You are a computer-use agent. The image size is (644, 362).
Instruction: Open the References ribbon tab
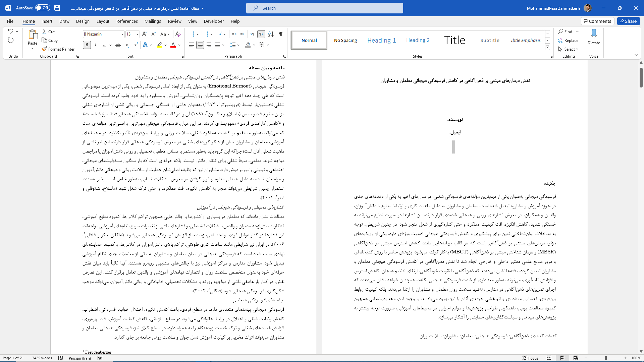click(x=127, y=21)
